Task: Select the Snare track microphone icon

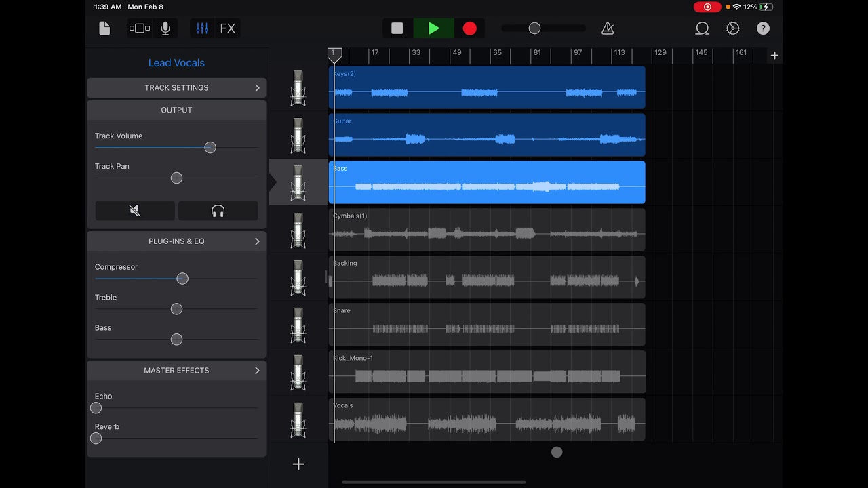Action: [x=298, y=325]
